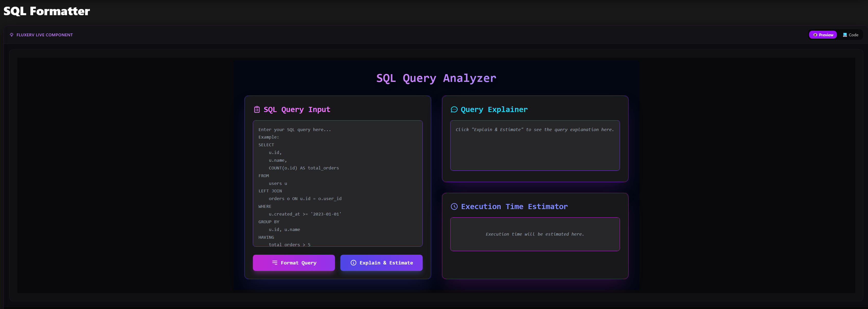Click the Execution Time Estimator heading
Image resolution: width=868 pixels, height=309 pixels.
514,207
